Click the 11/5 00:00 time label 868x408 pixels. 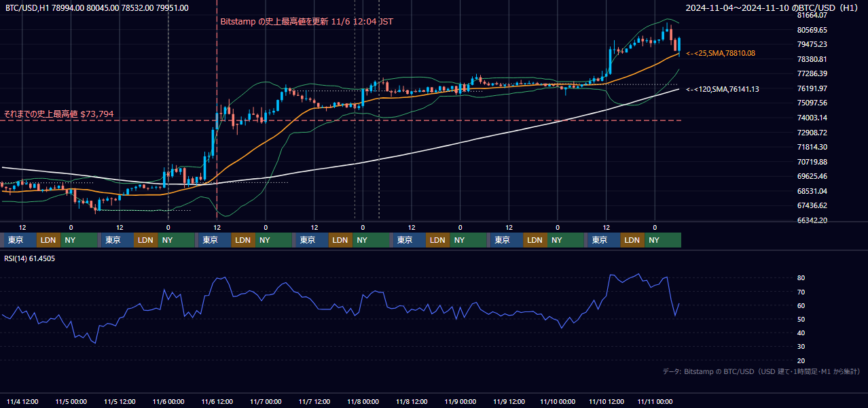71,401
